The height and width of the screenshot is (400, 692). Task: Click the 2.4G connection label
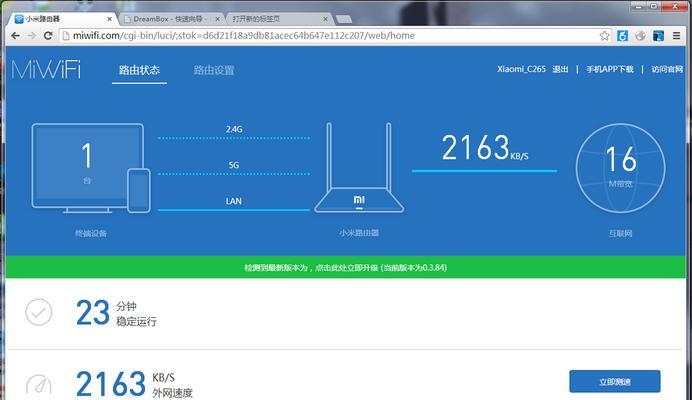(x=234, y=129)
